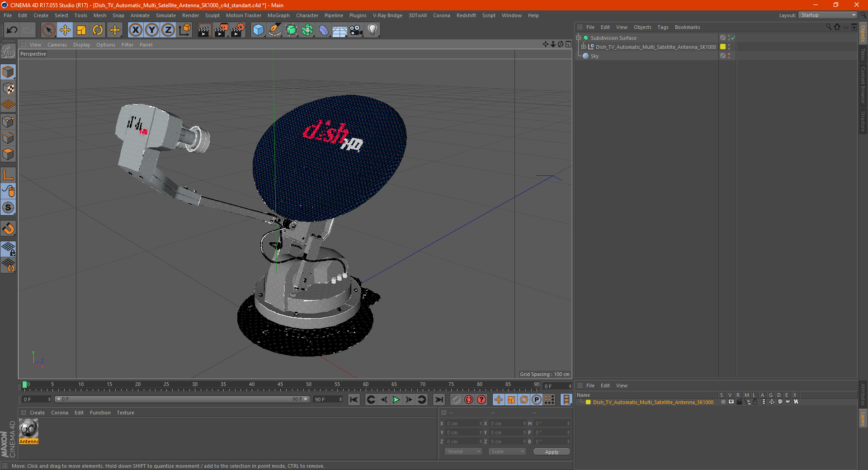The image size is (868, 470).
Task: Open the Deformer objects icon
Action: (324, 30)
